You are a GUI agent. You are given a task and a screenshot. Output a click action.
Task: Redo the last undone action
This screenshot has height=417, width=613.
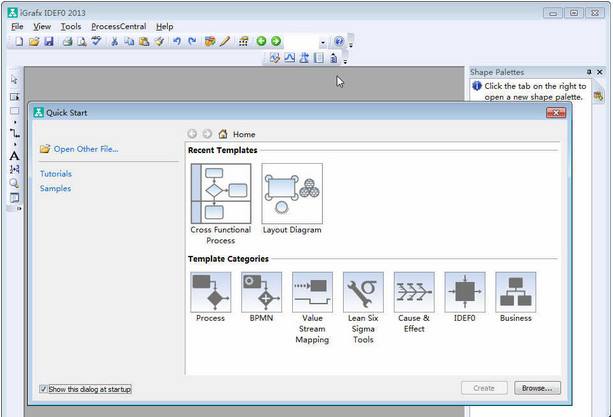[x=192, y=41]
